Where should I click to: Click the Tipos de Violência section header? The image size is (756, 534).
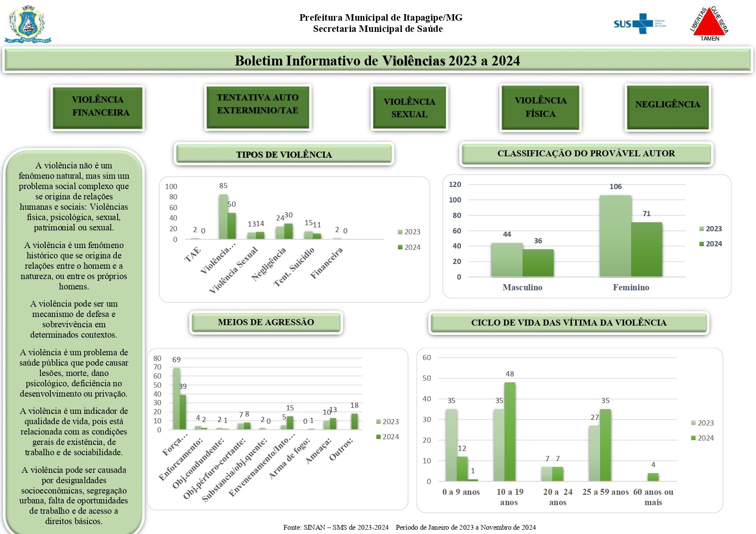284,154
